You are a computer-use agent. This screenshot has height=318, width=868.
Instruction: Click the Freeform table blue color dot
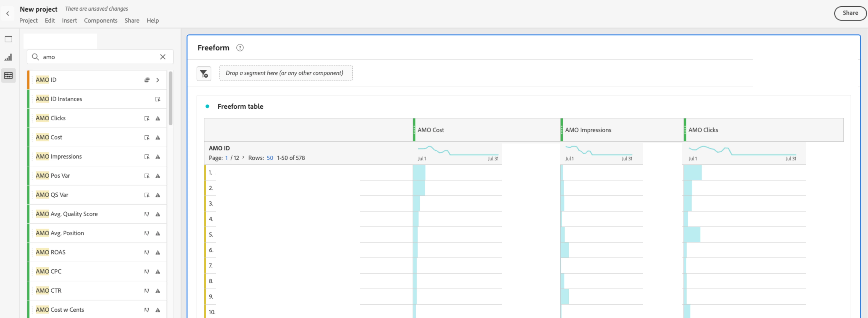(207, 106)
